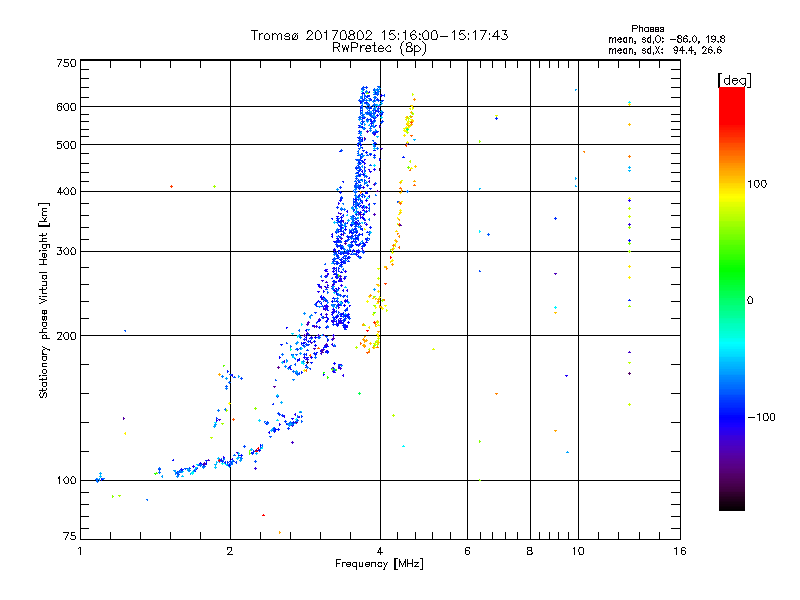Click the 'Frequency [MHz]' axis label
Screen dimensions: 800x600
click(x=379, y=564)
